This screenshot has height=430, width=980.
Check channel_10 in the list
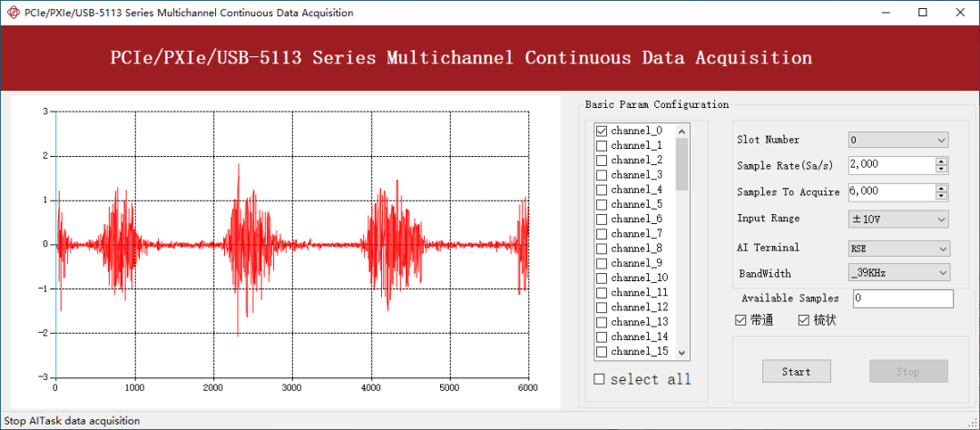[x=602, y=279]
